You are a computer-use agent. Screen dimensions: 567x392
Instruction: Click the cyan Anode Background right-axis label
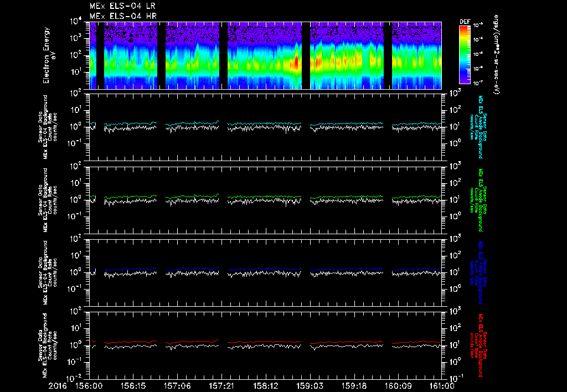tap(478, 127)
